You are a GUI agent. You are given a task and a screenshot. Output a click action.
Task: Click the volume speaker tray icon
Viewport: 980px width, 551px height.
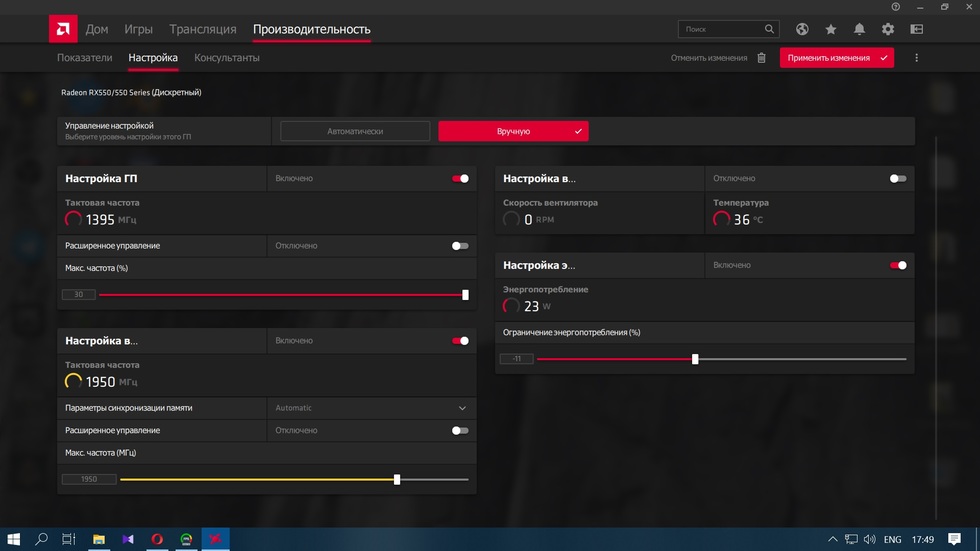click(869, 539)
